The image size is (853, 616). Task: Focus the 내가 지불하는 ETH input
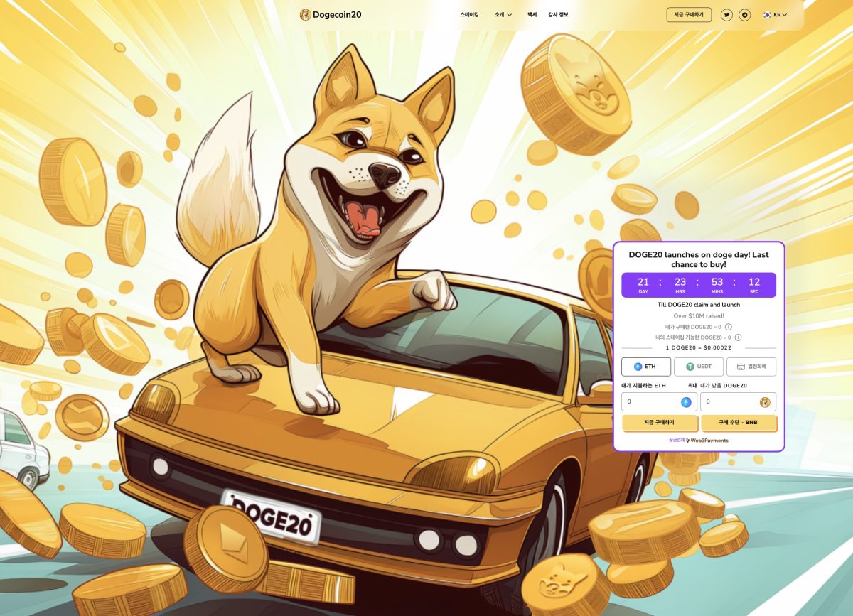659,402
